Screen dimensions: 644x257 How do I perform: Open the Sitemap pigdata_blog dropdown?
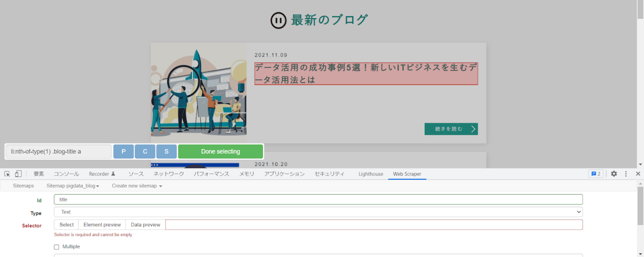coord(73,186)
